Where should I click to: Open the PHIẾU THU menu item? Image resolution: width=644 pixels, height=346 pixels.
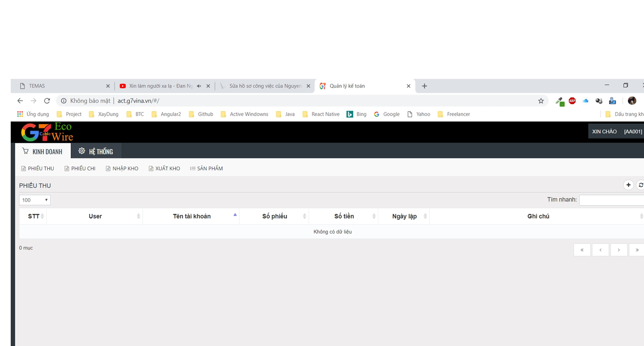point(38,169)
